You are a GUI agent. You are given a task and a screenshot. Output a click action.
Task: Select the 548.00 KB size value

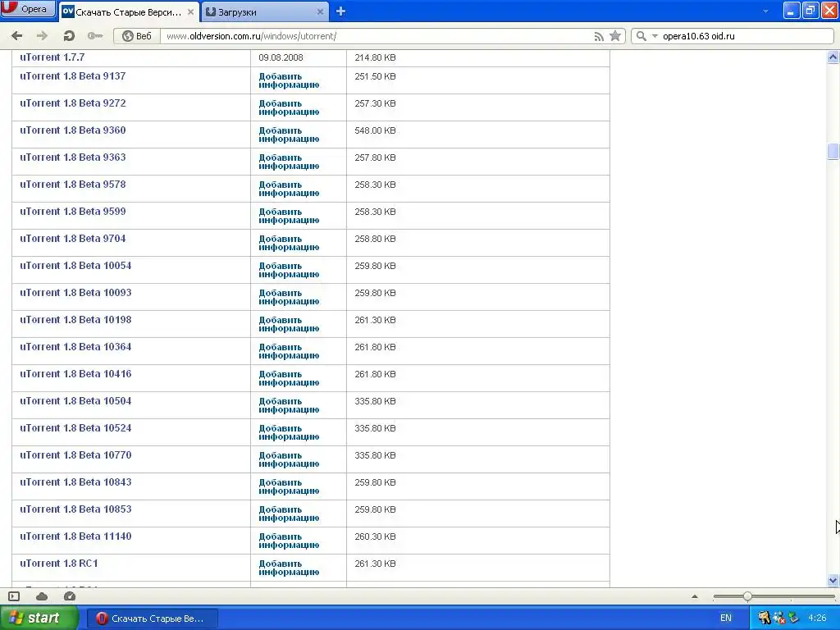375,130
